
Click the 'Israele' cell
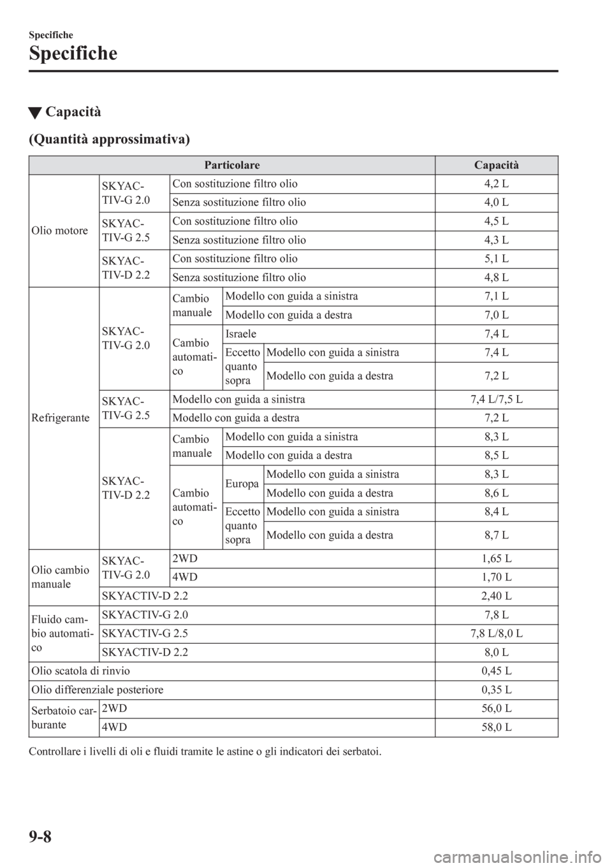coord(241,334)
